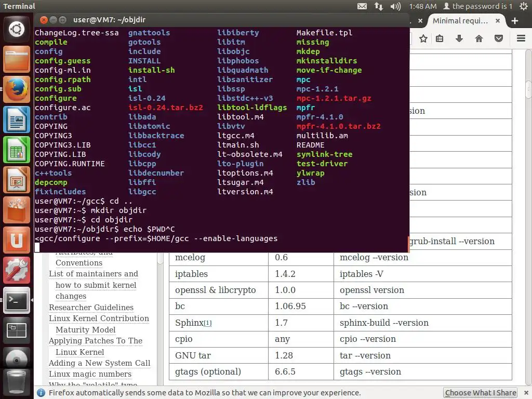Open 'Adding a New System Call' link
The image size is (532, 399).
point(99,363)
